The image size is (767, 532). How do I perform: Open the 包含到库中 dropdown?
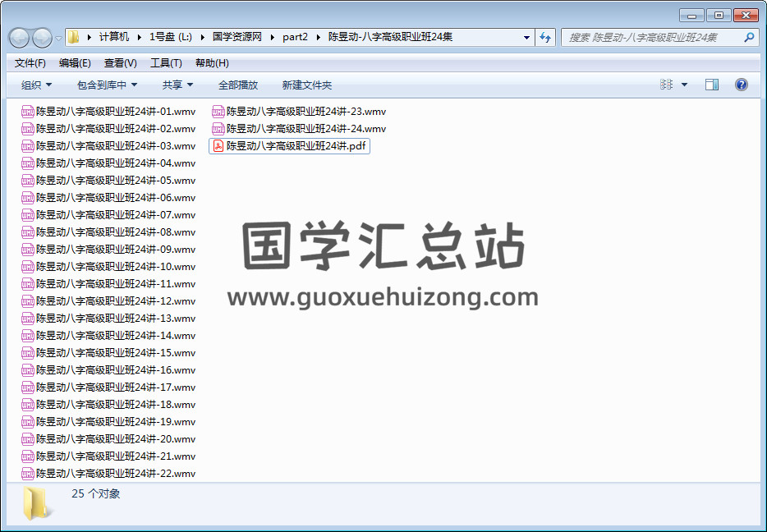coord(107,85)
